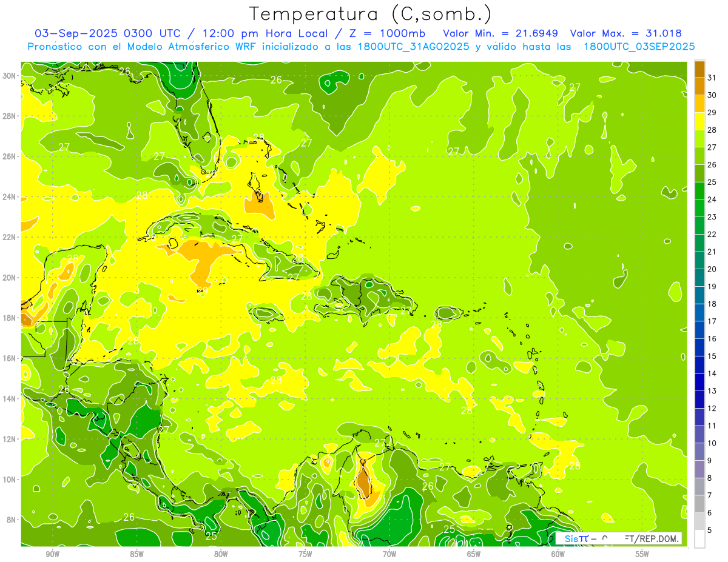728x562 pixels.
Task: Click the color bar label "8"
Action: click(x=710, y=478)
